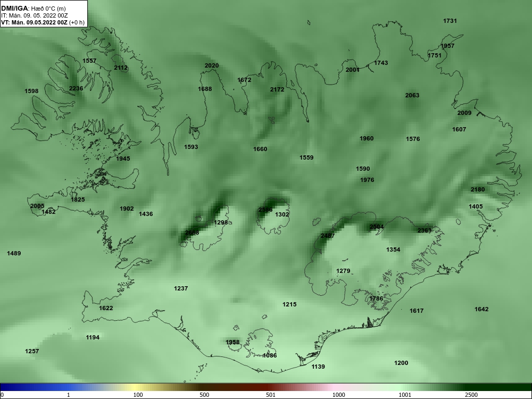Click the 1557 height value
532x399 pixels.
89,61
